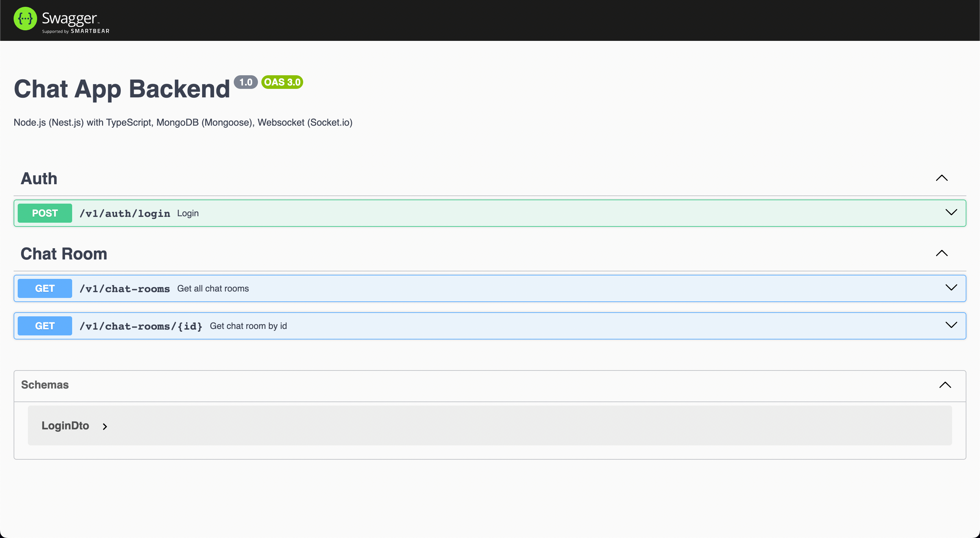Click the GET badge for chat-rooms/{id}
The width and height of the screenshot is (980, 538).
[x=45, y=326]
